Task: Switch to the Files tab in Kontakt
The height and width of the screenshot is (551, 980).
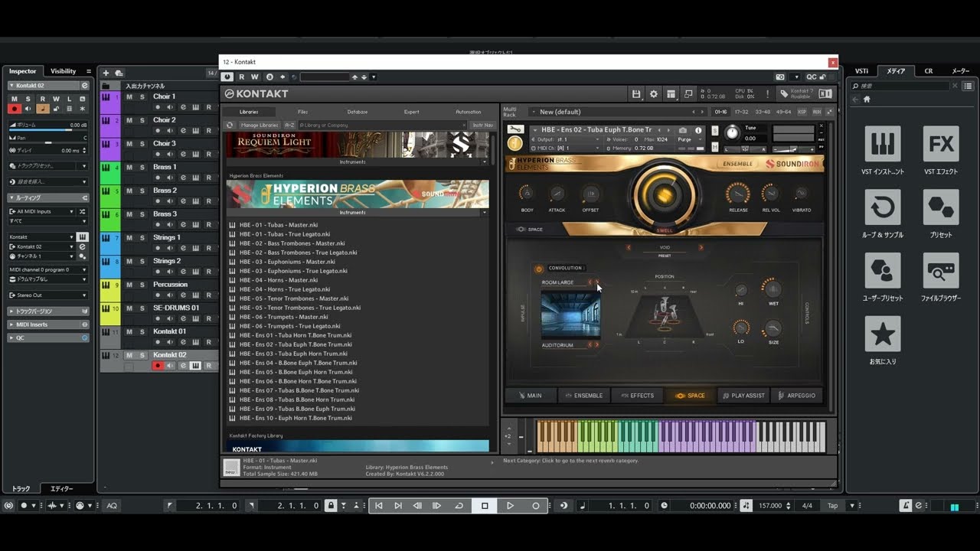Action: (303, 112)
